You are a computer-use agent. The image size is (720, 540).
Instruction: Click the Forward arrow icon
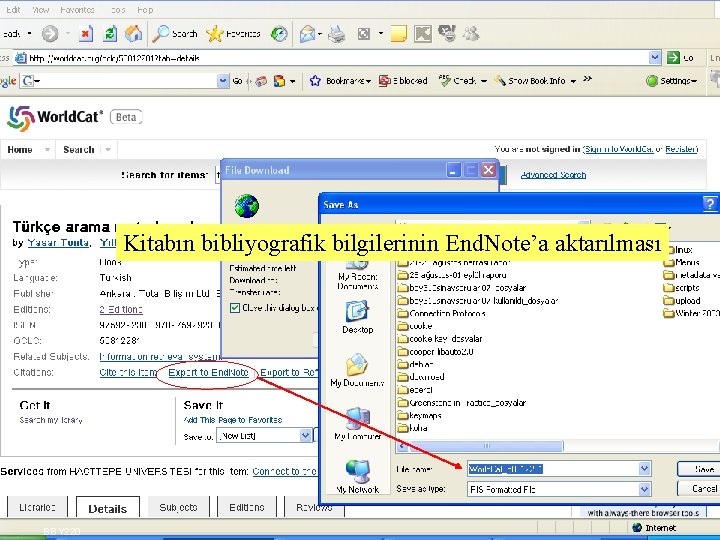tap(50, 34)
